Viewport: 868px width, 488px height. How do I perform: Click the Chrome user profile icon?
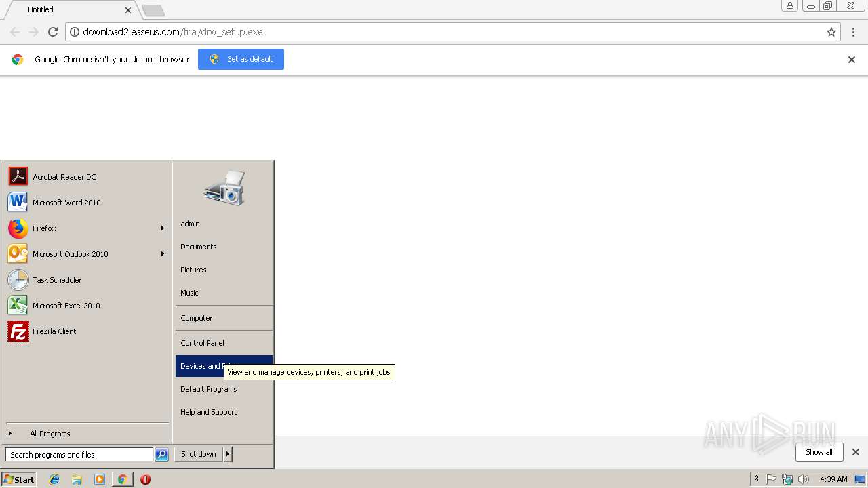click(790, 5)
